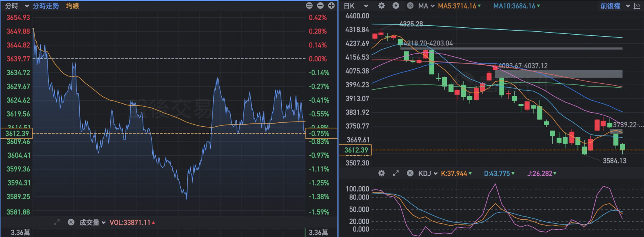Open MA indicator settings gear
The height and width of the screenshot is (237, 644).
click(382, 6)
